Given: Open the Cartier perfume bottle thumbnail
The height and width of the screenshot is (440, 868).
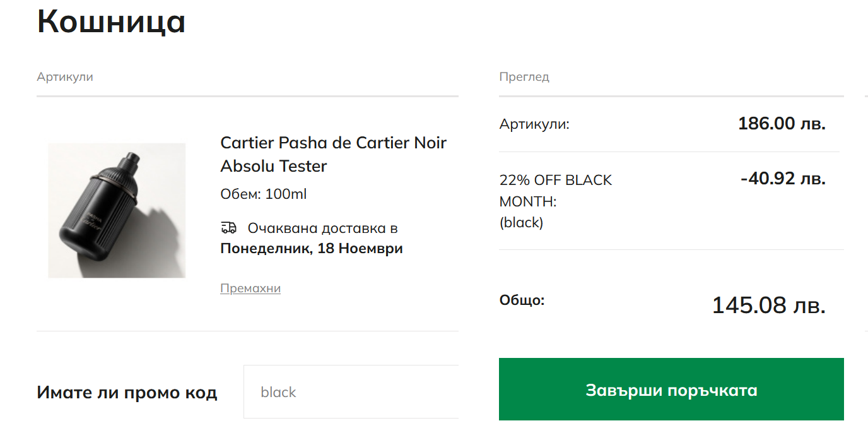Looking at the screenshot, I should [x=117, y=210].
